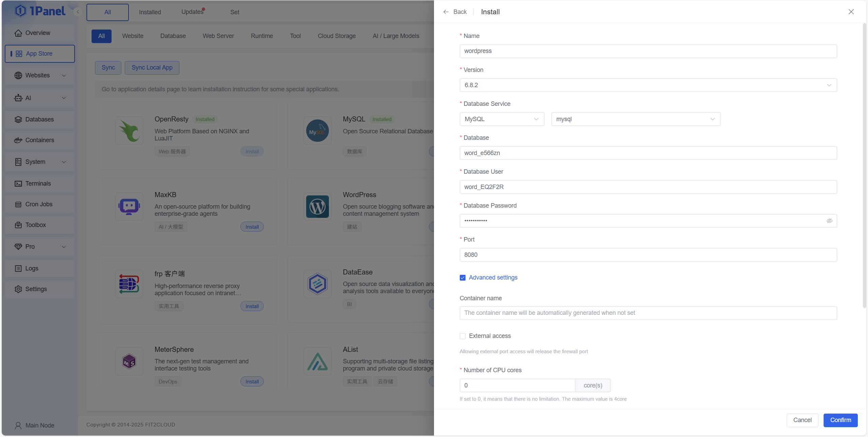Click the Cron Jobs calendar icon
868x437 pixels.
tap(18, 204)
